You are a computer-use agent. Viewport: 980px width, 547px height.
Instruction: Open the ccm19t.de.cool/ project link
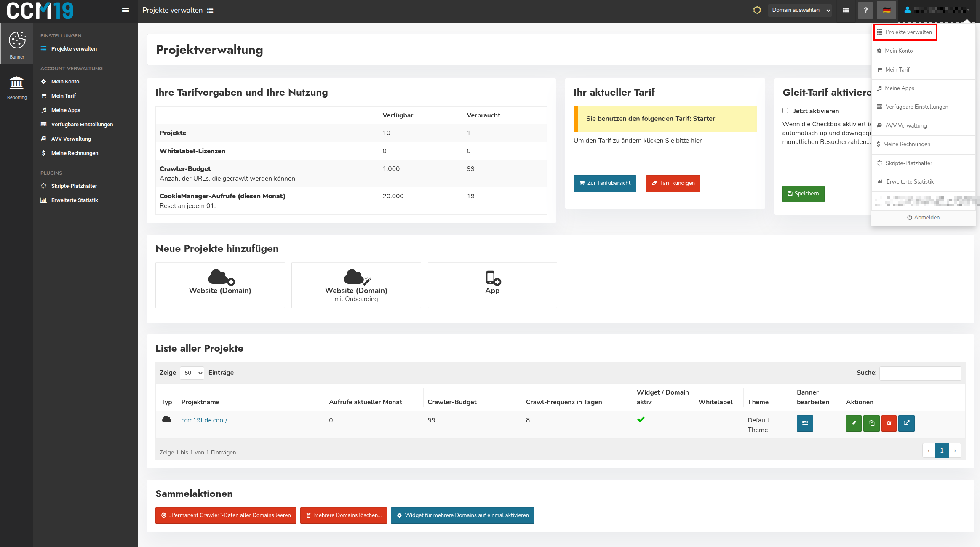(204, 420)
